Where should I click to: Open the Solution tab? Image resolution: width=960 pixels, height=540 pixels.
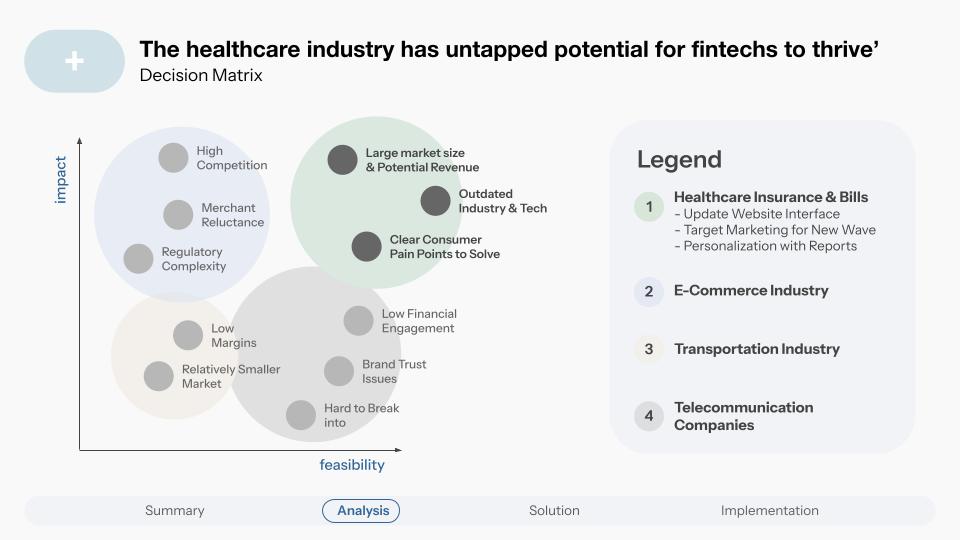click(554, 511)
